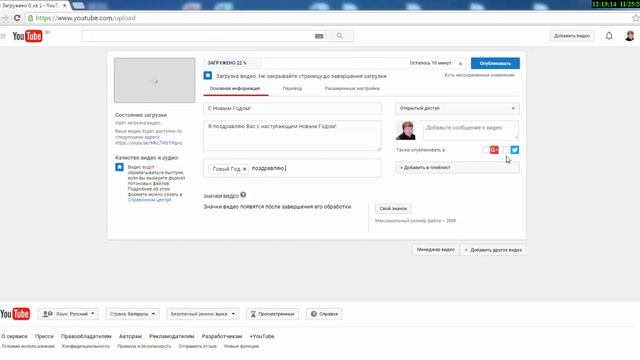The width and height of the screenshot is (640, 360).
Task: Open notifications bell
Action: click(x=609, y=36)
